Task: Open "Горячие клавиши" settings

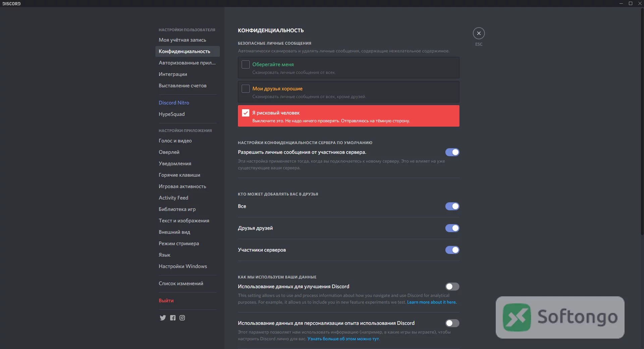Action: tap(187, 175)
